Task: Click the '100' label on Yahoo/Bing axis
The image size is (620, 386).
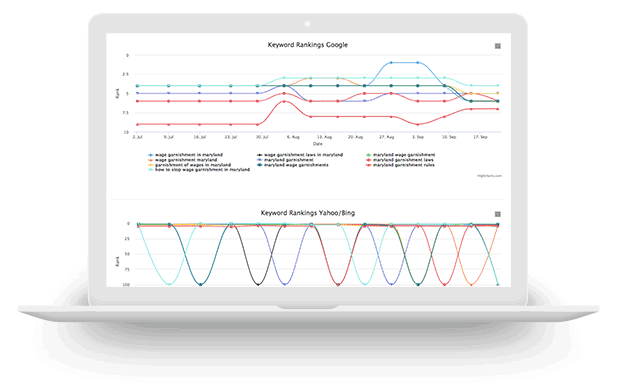Action: coord(126,285)
